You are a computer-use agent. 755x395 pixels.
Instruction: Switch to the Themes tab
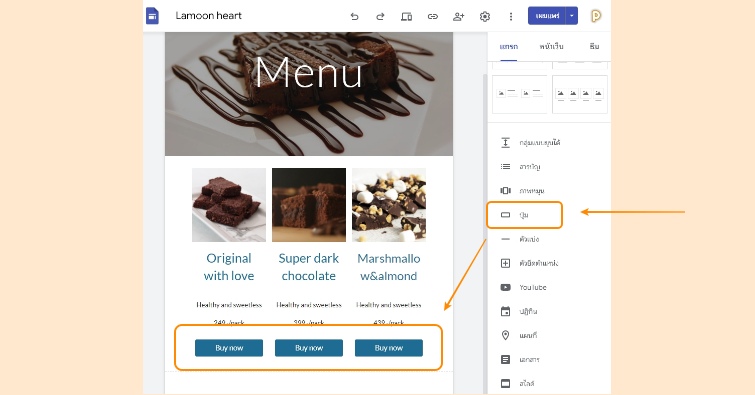594,47
